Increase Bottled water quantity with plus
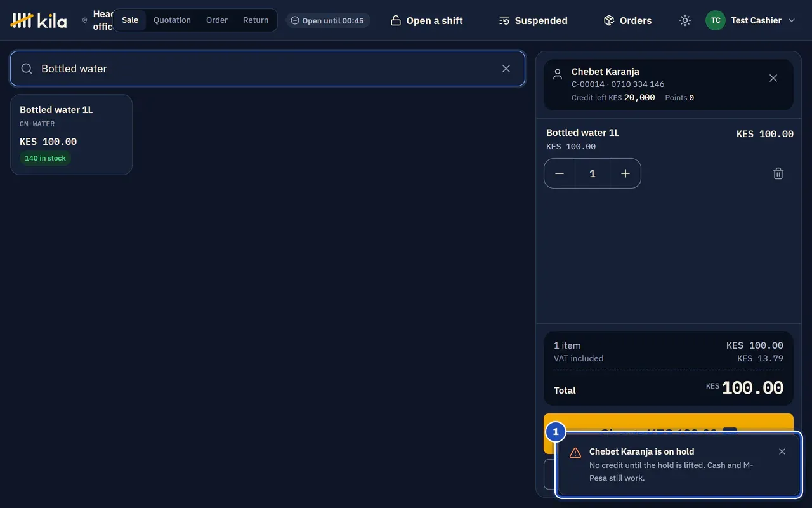This screenshot has width=812, height=508. pyautogui.click(x=625, y=173)
